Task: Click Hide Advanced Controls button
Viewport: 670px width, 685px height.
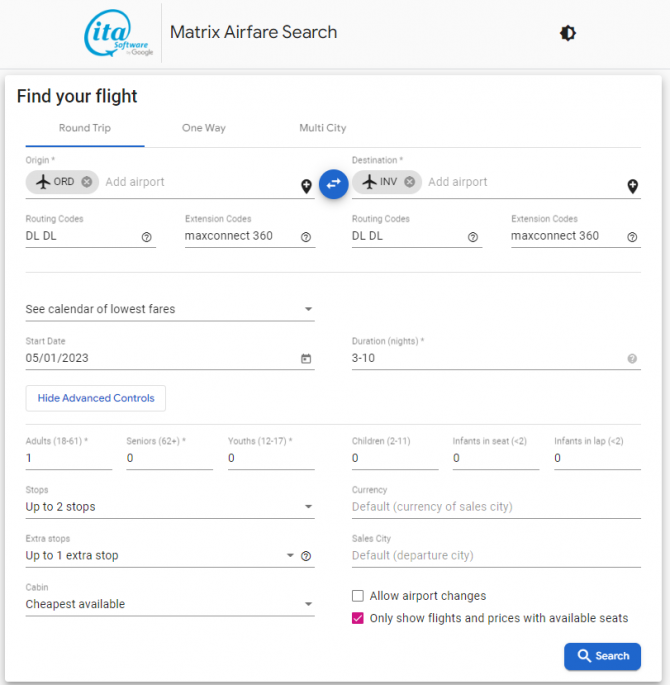Action: 96,398
